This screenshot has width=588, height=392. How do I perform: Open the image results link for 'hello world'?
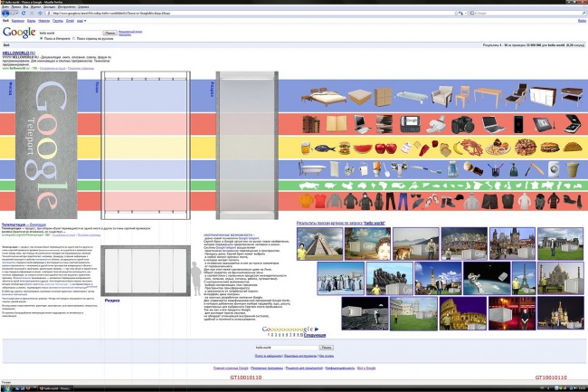coord(341,224)
